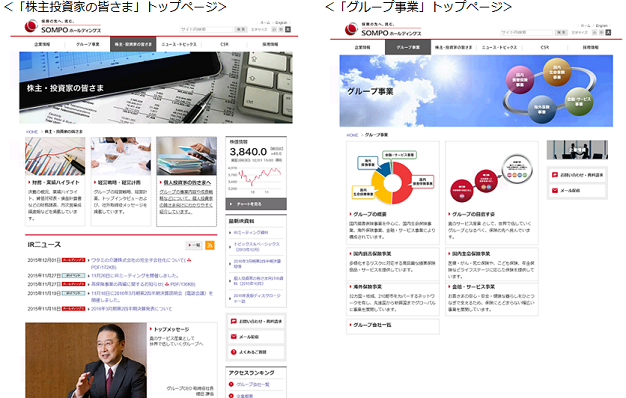Click the red mail icon on the group business page sidebar
Viewport: 626px width, 398px height.
pos(555,191)
